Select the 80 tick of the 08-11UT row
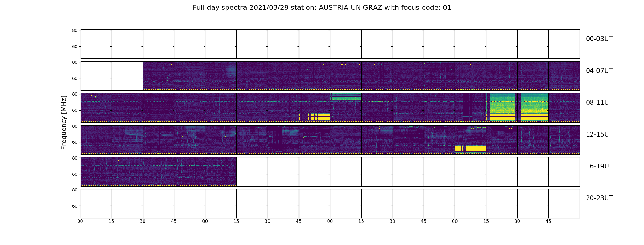 [x=75, y=94]
